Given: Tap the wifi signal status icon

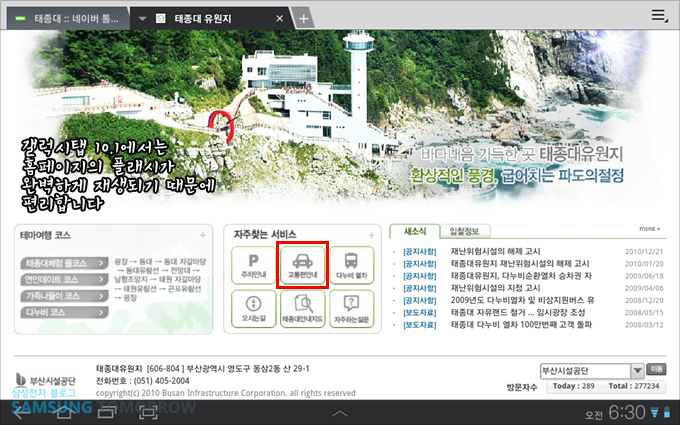Looking at the screenshot, I should [654, 412].
